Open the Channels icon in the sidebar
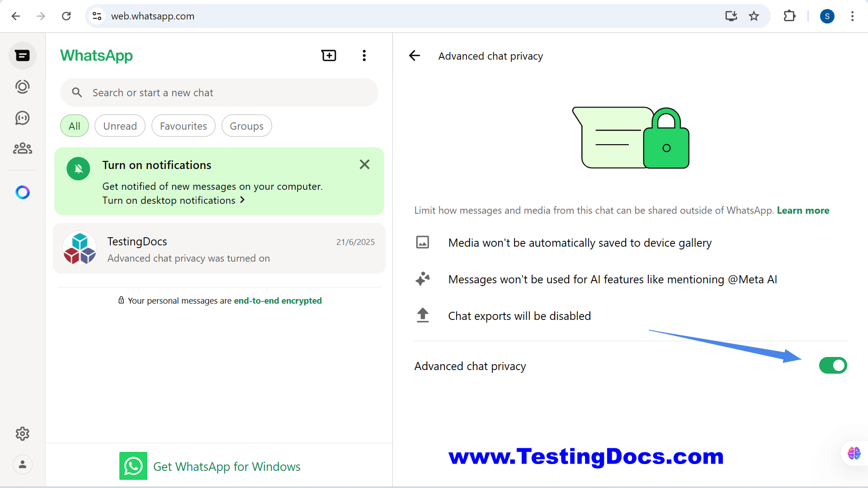Image resolution: width=868 pixels, height=488 pixels. tap(23, 118)
